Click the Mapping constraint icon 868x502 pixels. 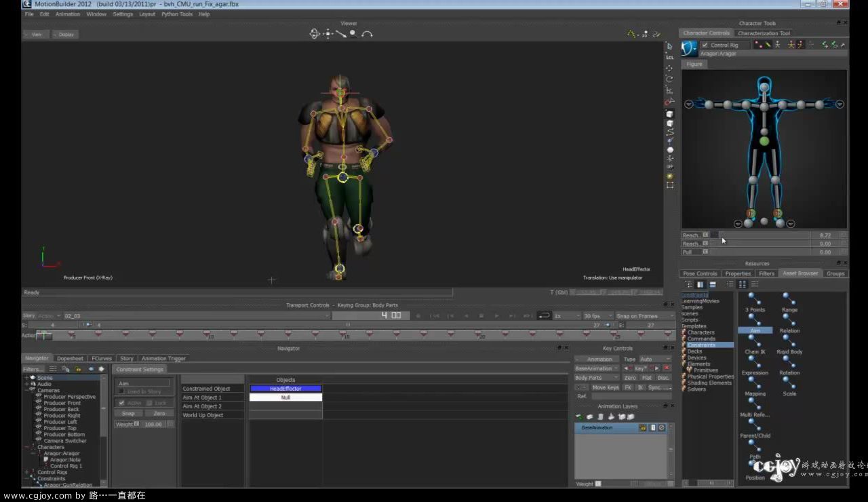(x=755, y=383)
